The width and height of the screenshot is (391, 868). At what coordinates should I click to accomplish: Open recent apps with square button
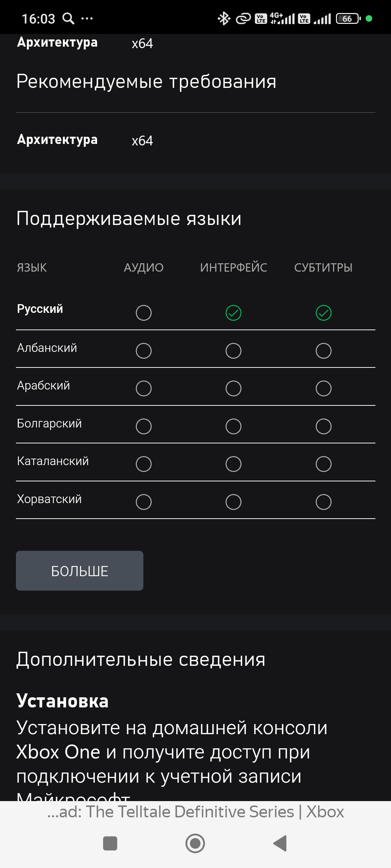coord(110,843)
